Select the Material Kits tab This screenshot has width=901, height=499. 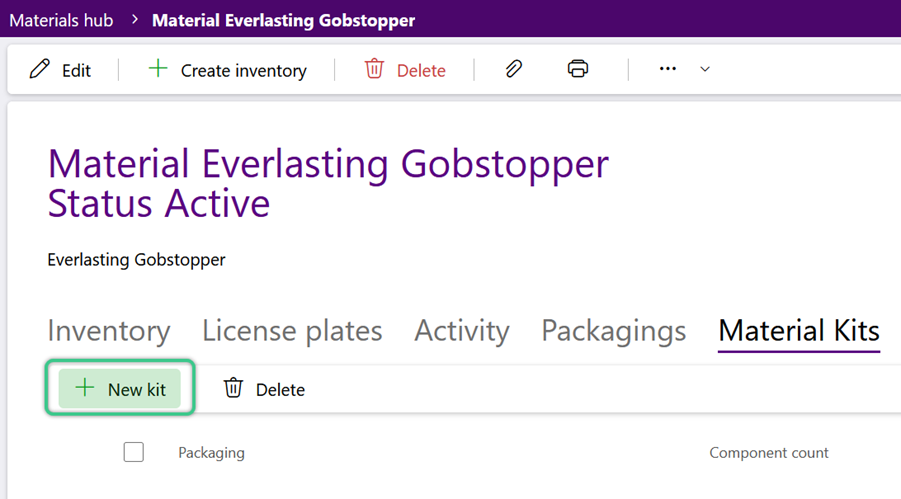click(799, 331)
